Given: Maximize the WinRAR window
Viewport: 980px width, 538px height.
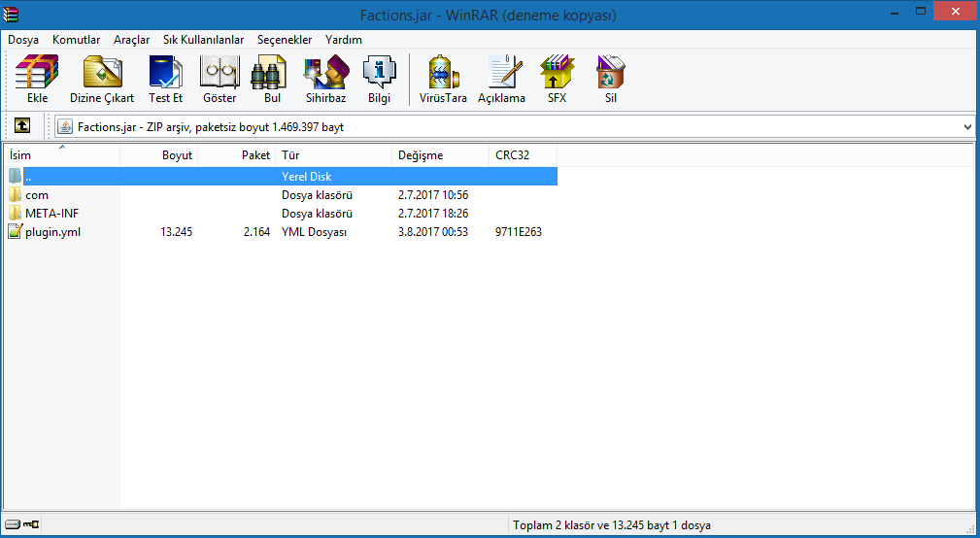Looking at the screenshot, I should coord(920,12).
